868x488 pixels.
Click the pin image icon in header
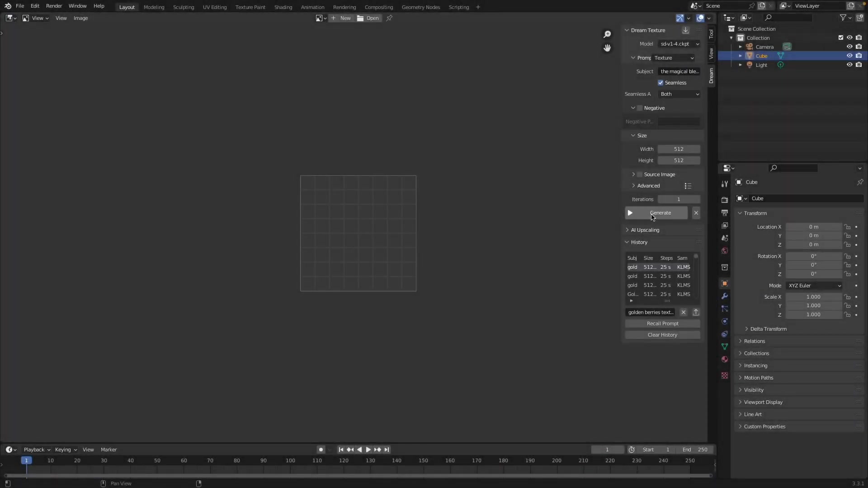tap(389, 18)
